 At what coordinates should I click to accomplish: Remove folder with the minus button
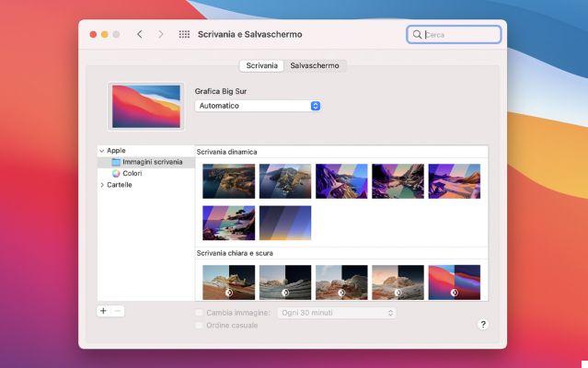click(118, 311)
